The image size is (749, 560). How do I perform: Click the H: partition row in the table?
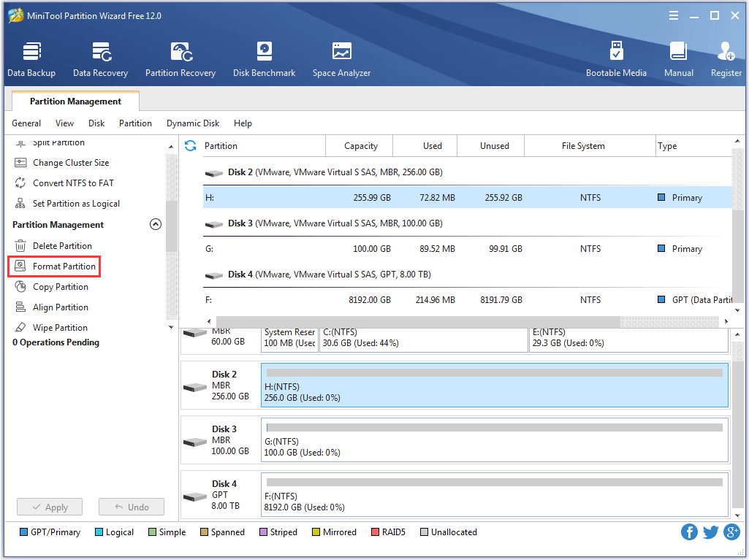[467, 197]
